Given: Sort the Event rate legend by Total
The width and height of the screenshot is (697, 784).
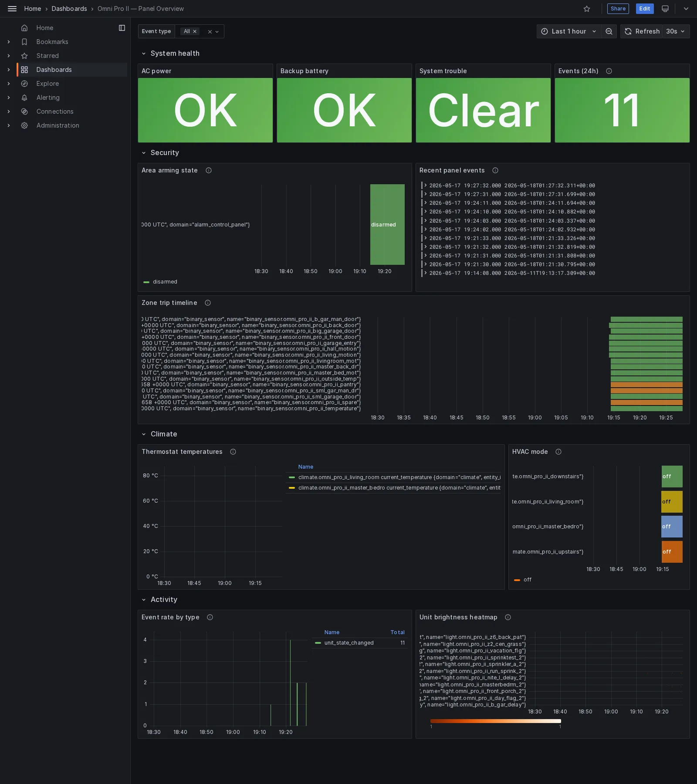Looking at the screenshot, I should click(x=397, y=632).
